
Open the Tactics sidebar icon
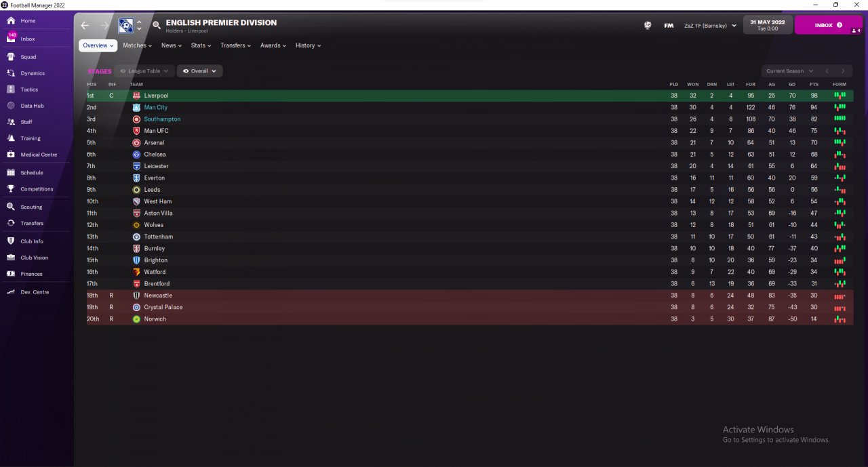[x=11, y=89]
